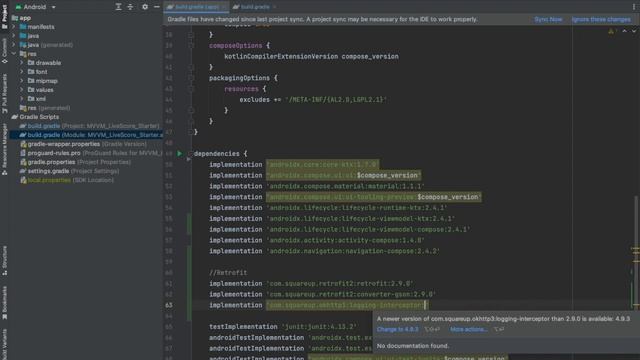The height and width of the screenshot is (360, 640).
Task: Close the second build.gradle editor tab
Action: (x=274, y=7)
